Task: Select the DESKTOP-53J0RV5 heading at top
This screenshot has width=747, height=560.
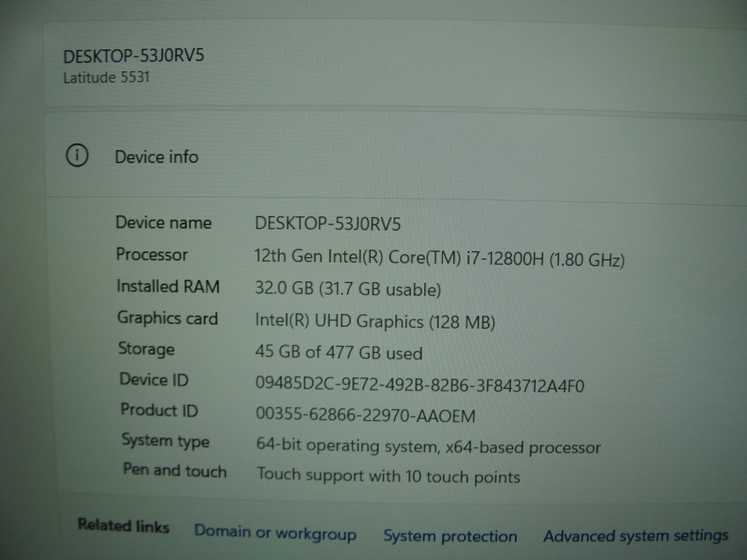Action: coord(134,56)
